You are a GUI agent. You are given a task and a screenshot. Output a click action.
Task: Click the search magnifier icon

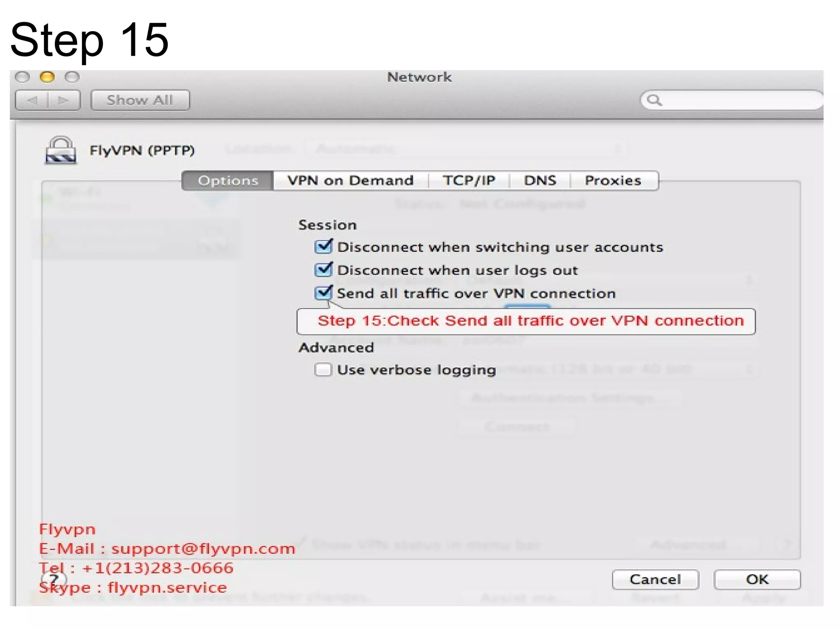pos(654,100)
